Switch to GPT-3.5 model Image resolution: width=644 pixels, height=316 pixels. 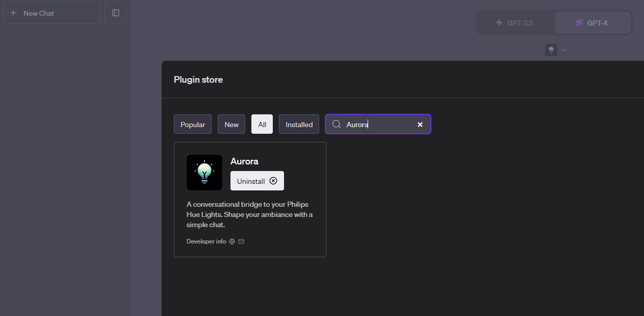click(515, 23)
